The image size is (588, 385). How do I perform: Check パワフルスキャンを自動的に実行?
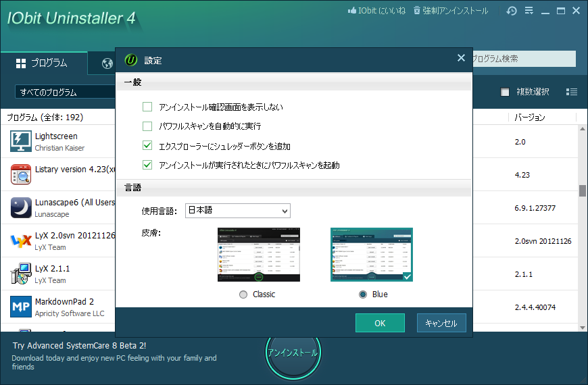pyautogui.click(x=147, y=126)
